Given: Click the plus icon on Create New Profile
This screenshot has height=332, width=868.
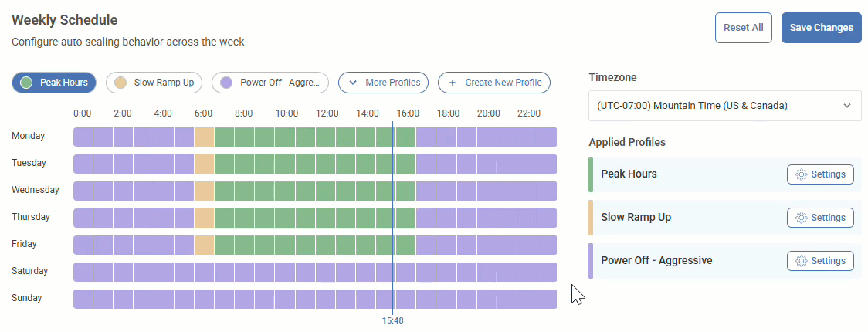Looking at the screenshot, I should [x=453, y=83].
